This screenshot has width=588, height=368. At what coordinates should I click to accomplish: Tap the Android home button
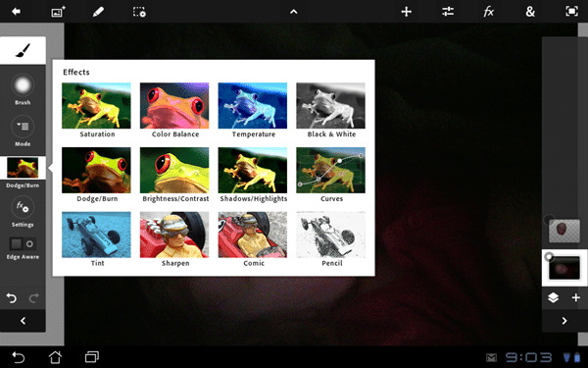(55, 357)
